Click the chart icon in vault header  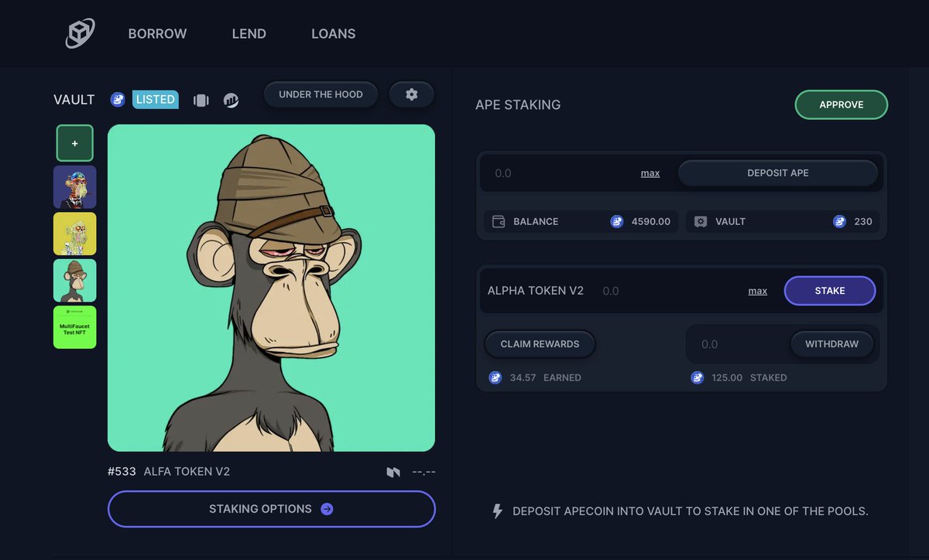coord(231,101)
